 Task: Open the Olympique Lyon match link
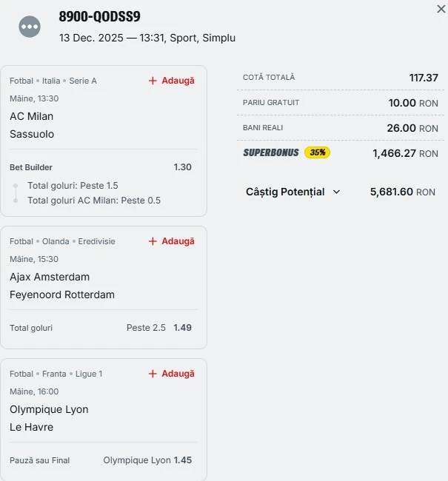click(x=49, y=409)
